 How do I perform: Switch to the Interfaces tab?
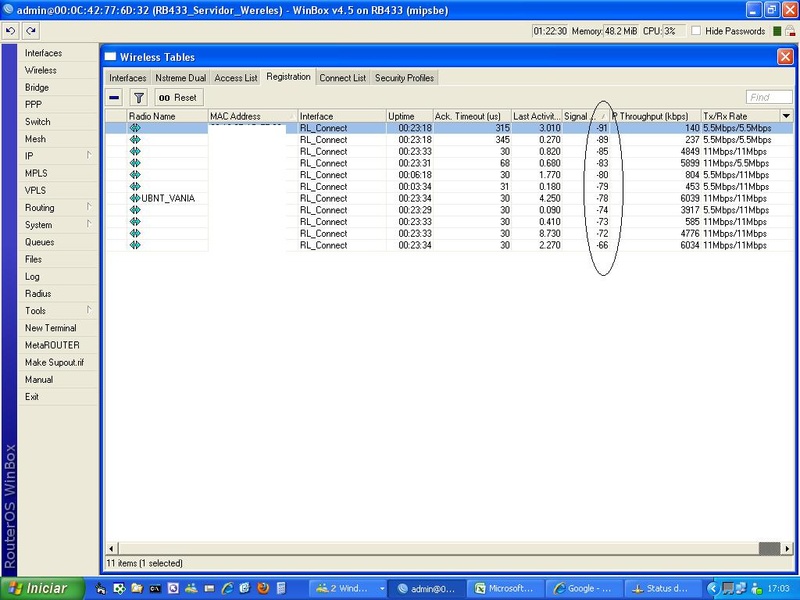pyautogui.click(x=128, y=78)
